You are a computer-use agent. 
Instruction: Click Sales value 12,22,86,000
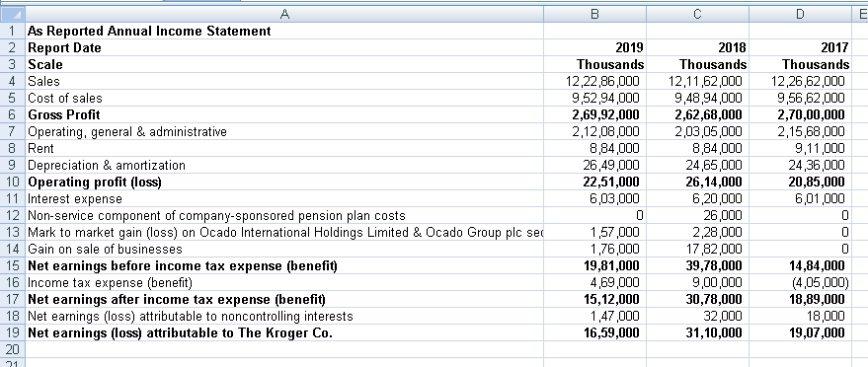[595, 81]
